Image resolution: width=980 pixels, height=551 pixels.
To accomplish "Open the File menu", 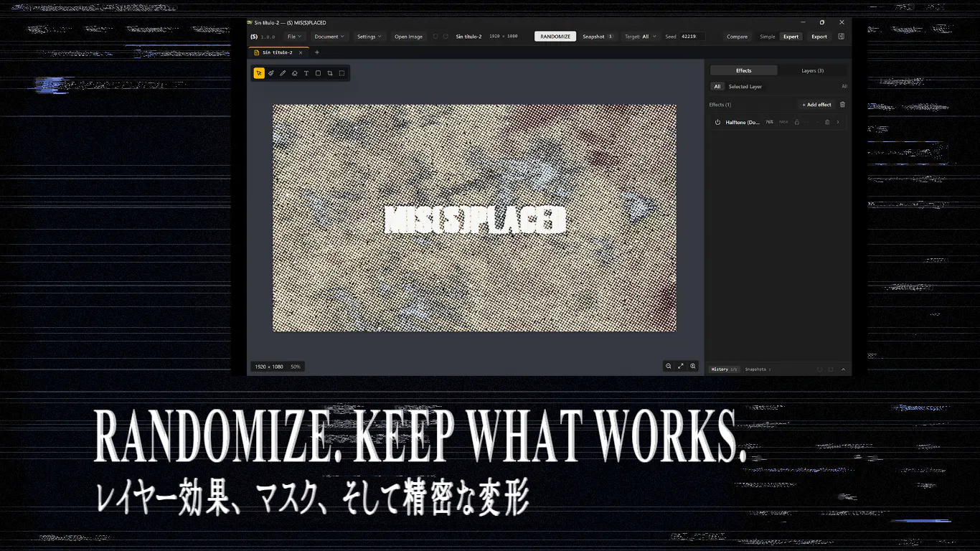I will (294, 37).
